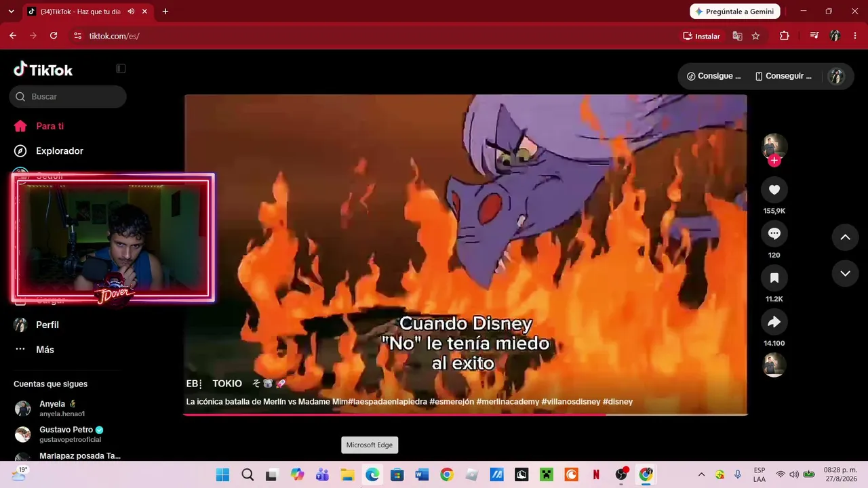Open the #villanosdisney hashtag
The image size is (868, 488).
pos(571,402)
